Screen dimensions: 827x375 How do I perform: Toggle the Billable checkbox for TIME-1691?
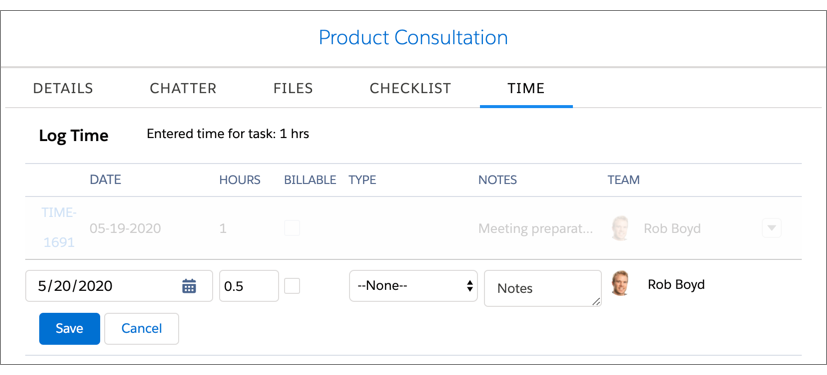pos(292,228)
